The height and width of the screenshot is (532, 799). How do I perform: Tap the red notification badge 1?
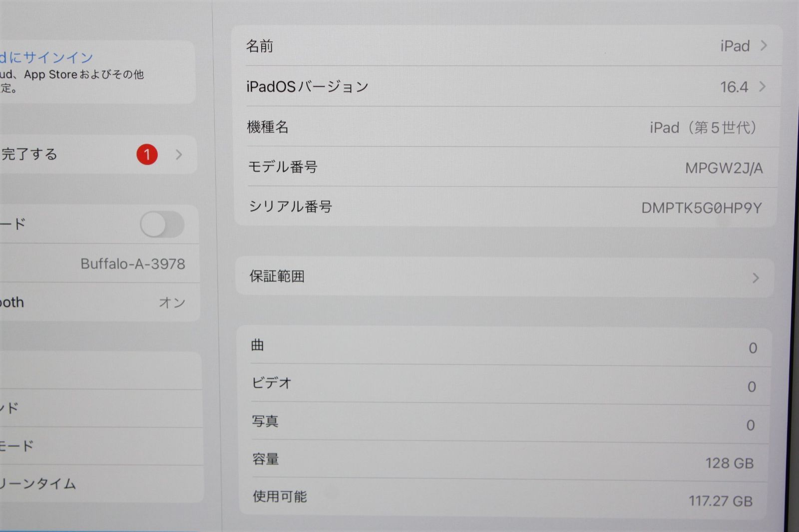(147, 155)
